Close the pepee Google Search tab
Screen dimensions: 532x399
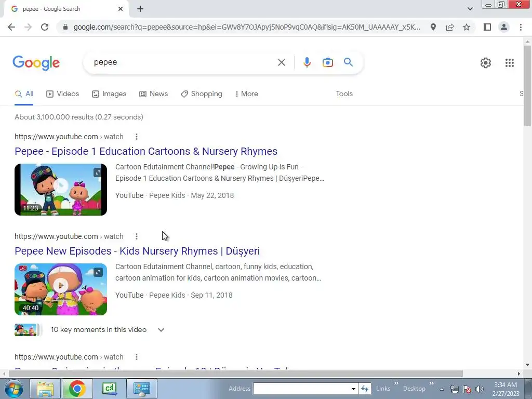point(121,9)
